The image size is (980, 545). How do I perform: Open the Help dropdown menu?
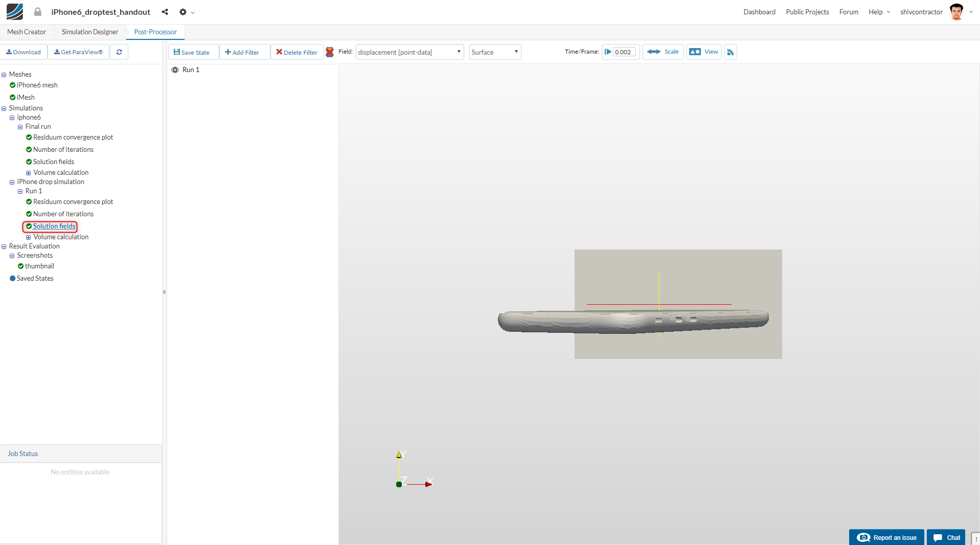[x=879, y=12]
